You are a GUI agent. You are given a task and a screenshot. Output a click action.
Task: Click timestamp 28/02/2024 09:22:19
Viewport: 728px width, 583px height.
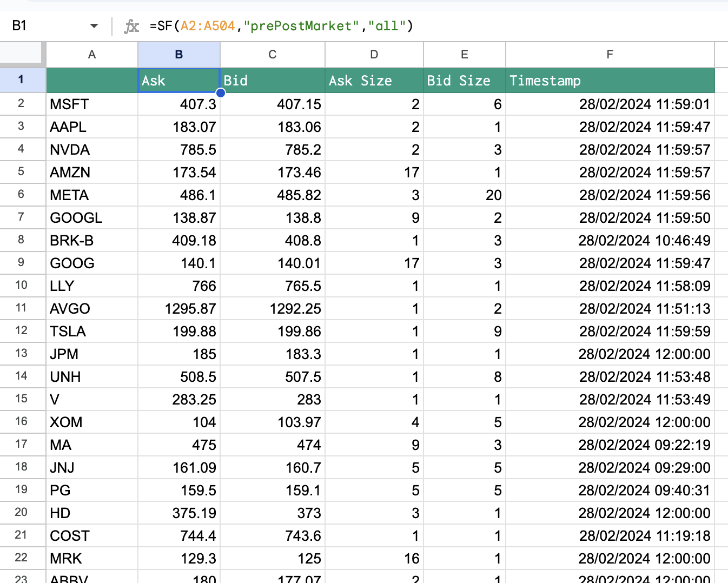610,445
